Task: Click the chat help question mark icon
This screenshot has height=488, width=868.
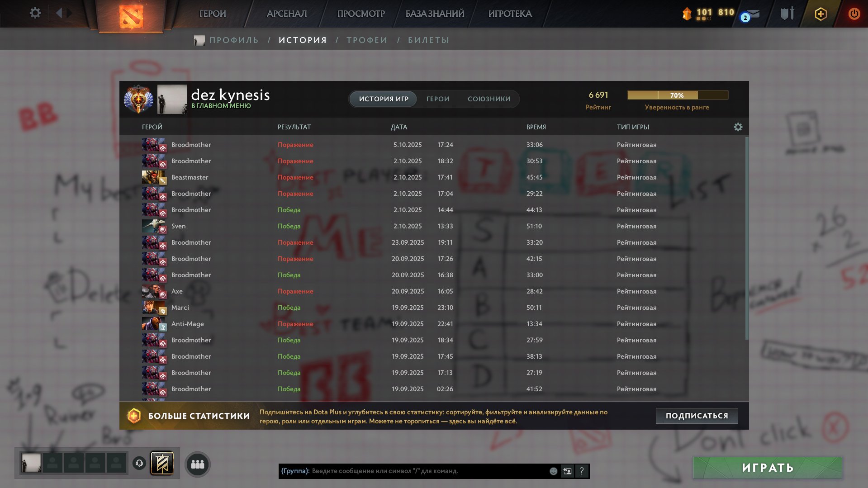Action: click(582, 471)
